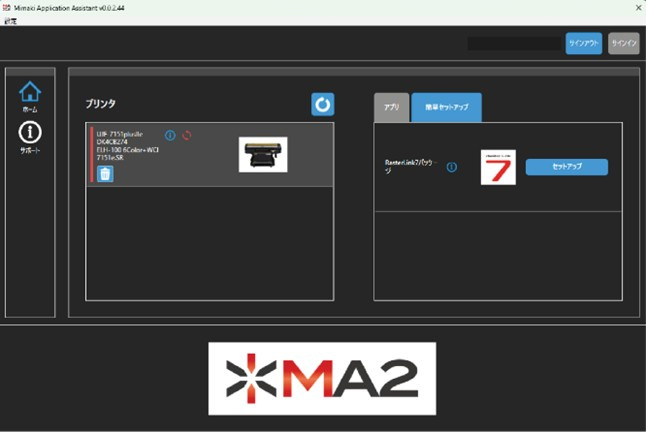The image size is (646, 432).
Task: Click the RasterLink7 red logo icon
Action: pos(498,167)
